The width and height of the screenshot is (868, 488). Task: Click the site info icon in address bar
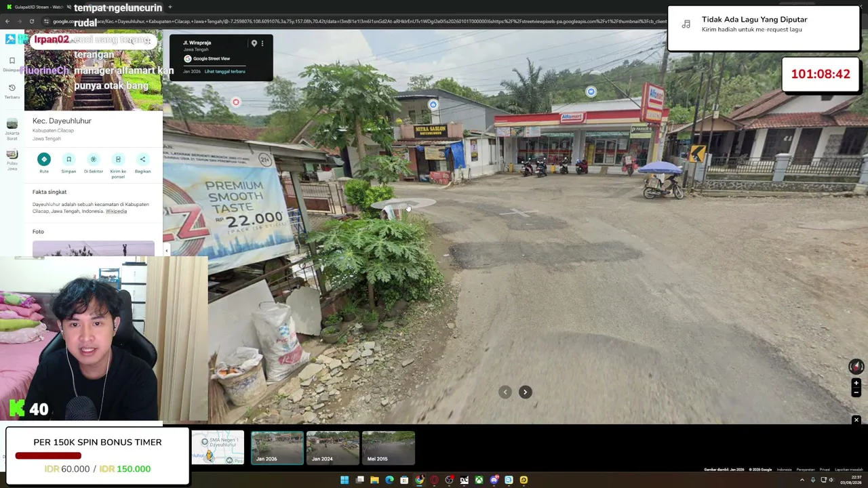tap(46, 21)
